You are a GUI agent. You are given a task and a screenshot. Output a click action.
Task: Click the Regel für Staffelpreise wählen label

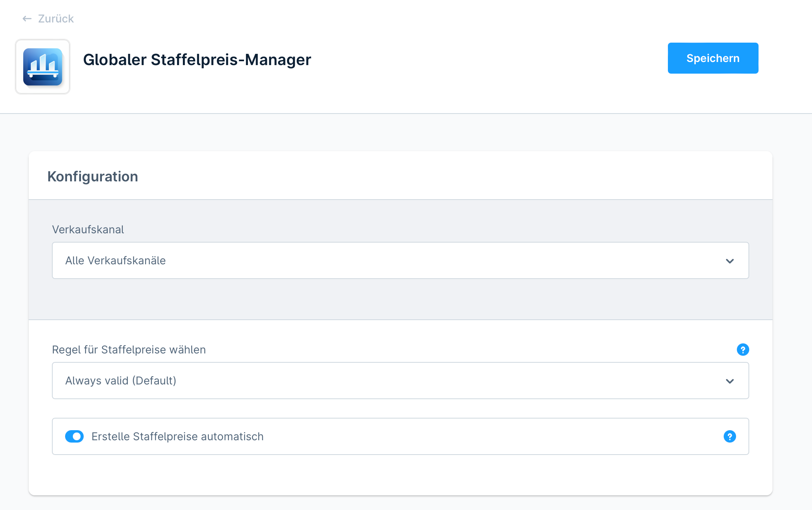(x=129, y=350)
